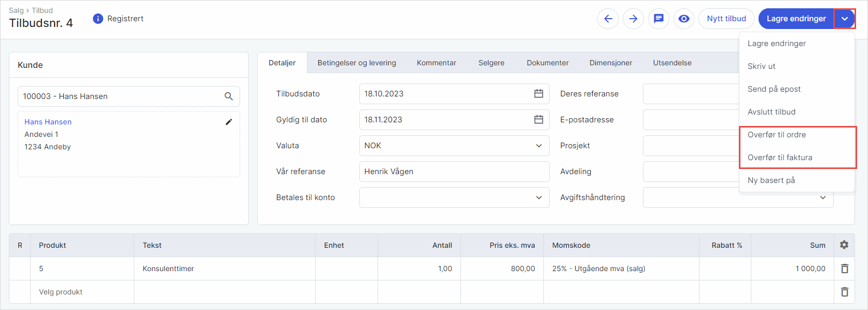Image resolution: width=868 pixels, height=310 pixels.
Task: Open the Betales til konto dropdown
Action: pos(539,198)
